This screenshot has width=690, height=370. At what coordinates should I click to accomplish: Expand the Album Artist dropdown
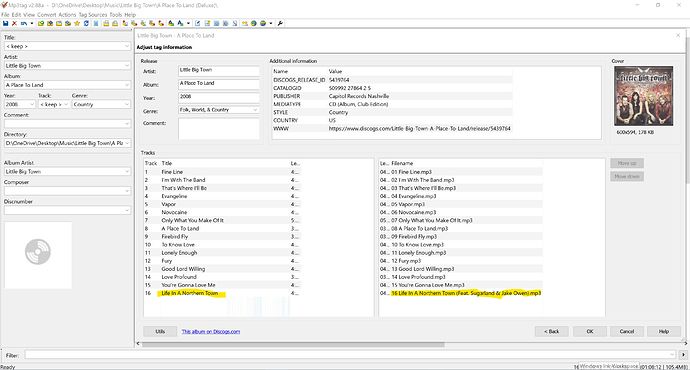127,172
